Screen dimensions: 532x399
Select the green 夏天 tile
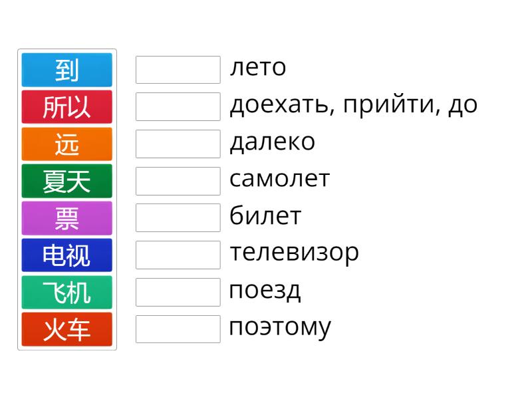point(67,181)
